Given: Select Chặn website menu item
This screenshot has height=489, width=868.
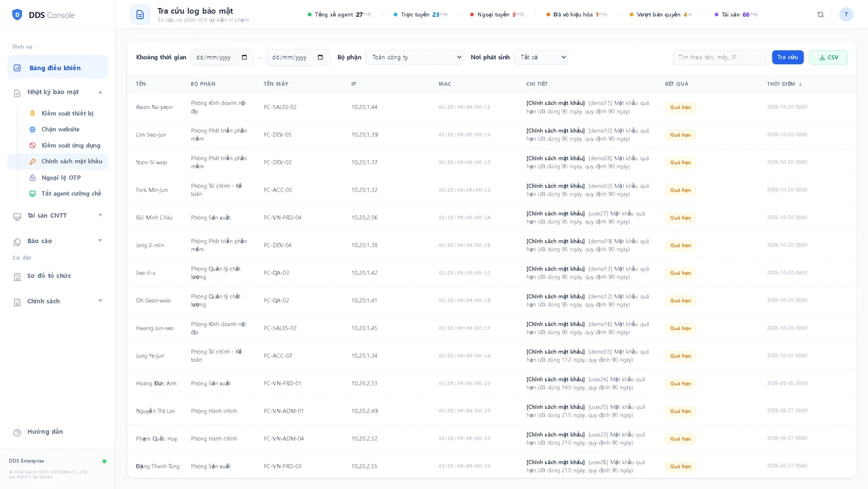Looking at the screenshot, I should pyautogui.click(x=58, y=130).
